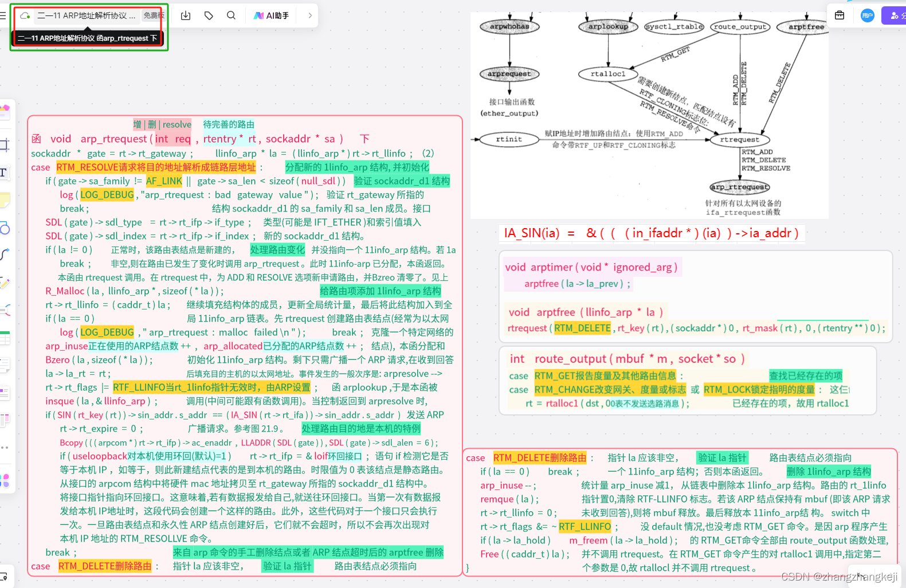The height and width of the screenshot is (588, 906).
Task: Click highlighted RTF_LLINFO flag description in left panel
Action: coord(211,387)
